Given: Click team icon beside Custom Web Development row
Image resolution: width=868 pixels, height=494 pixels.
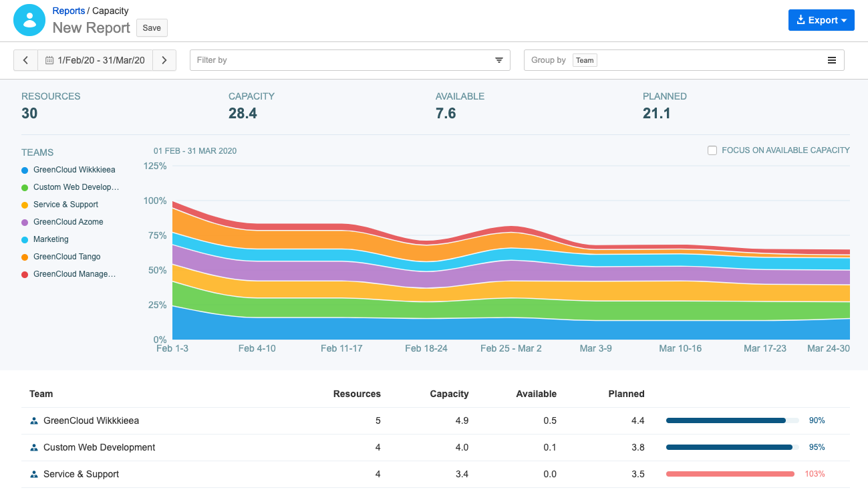Looking at the screenshot, I should [34, 448].
